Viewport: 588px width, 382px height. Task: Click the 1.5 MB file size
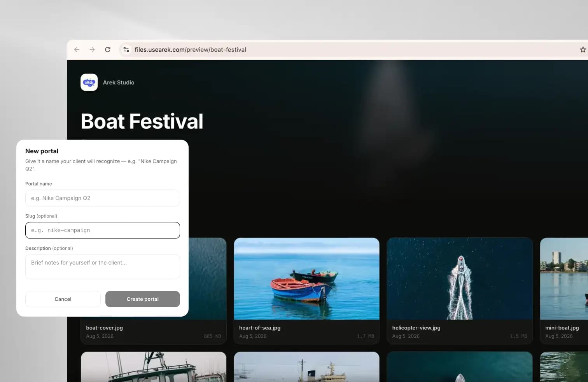point(519,336)
